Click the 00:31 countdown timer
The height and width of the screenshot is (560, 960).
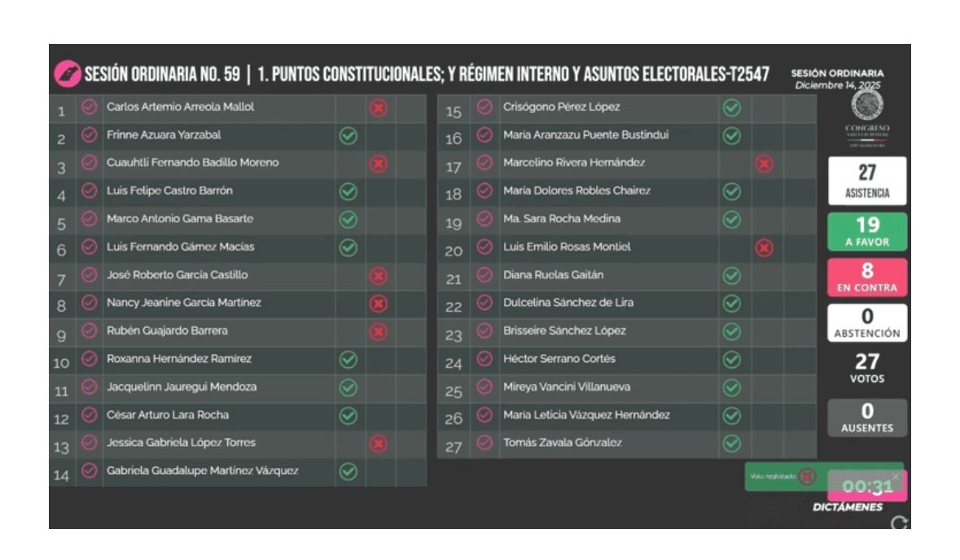[866, 487]
